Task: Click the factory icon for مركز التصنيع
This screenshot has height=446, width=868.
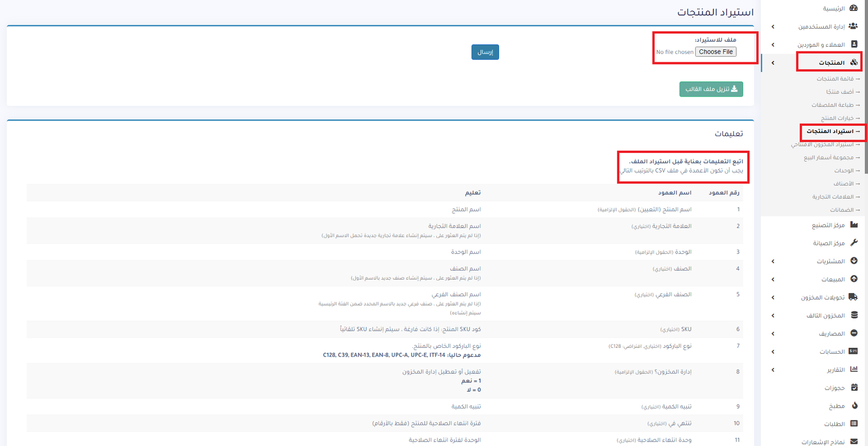Action: (x=854, y=225)
